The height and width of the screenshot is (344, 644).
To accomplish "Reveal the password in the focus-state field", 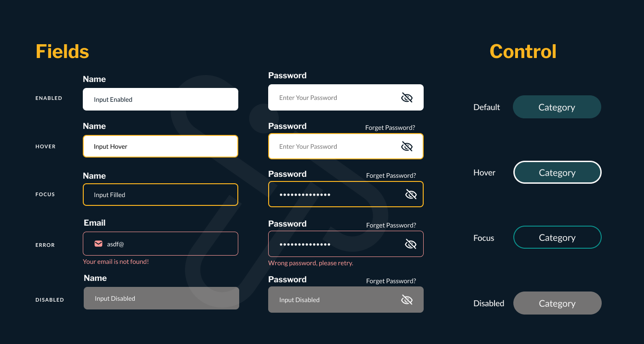I will click(x=410, y=195).
